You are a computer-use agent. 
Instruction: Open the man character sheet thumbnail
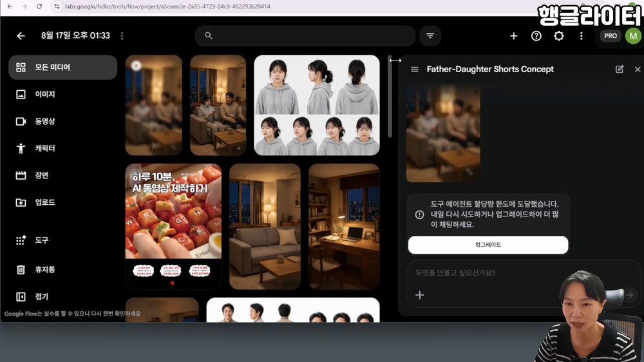click(293, 310)
